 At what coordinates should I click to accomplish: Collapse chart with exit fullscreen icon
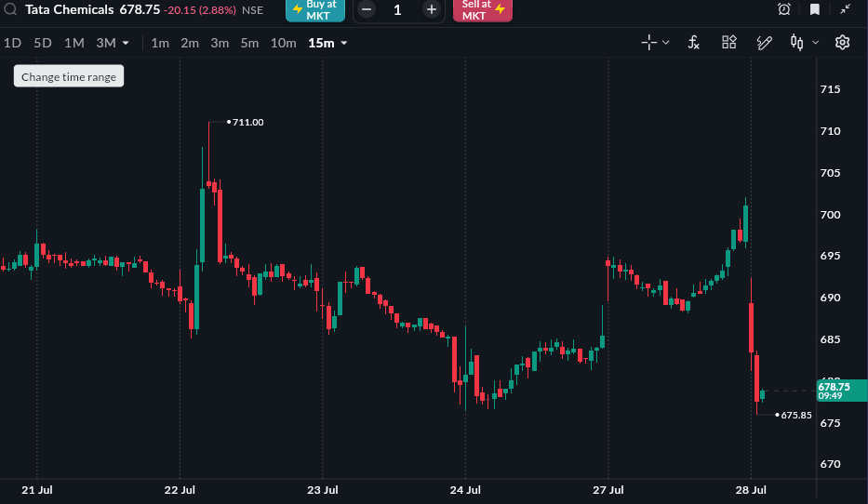tap(846, 9)
